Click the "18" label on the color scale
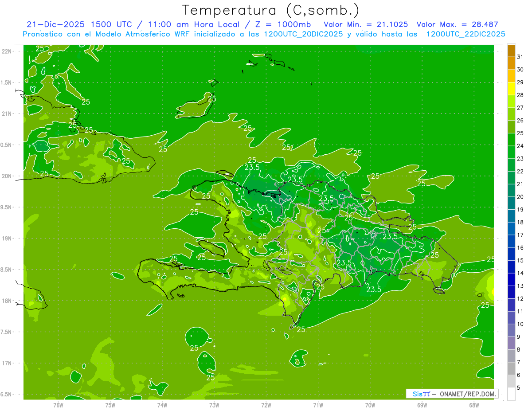 (x=520, y=222)
